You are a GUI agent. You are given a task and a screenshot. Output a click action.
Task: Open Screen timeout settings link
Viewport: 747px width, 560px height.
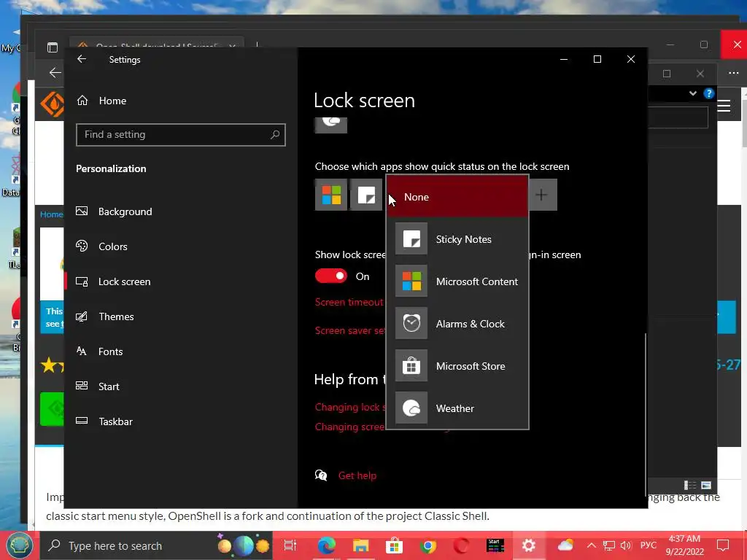click(x=349, y=302)
